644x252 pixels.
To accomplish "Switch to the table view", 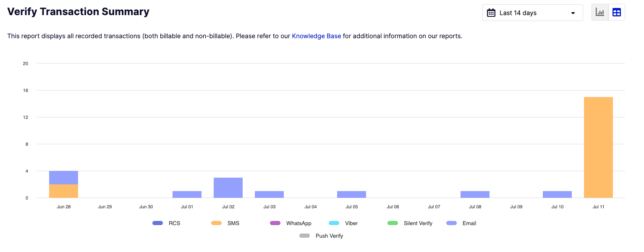I will point(617,13).
